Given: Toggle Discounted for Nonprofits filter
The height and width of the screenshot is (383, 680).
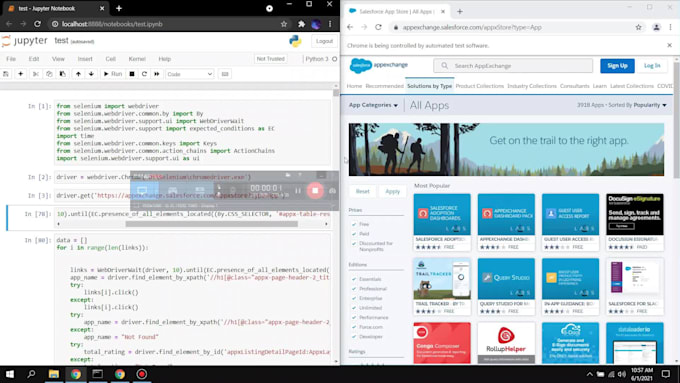Looking at the screenshot, I should 354,243.
